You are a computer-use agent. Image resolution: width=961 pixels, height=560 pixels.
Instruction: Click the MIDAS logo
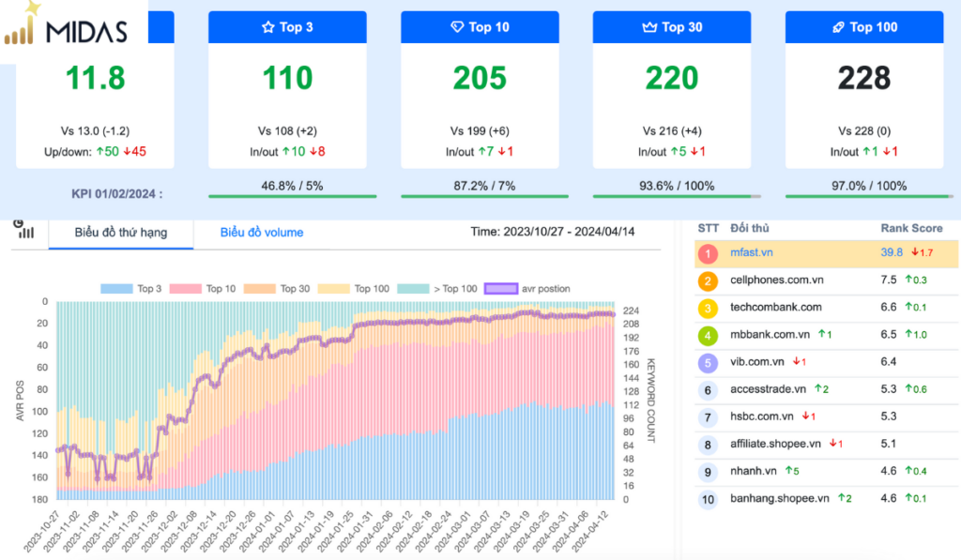pos(67,25)
